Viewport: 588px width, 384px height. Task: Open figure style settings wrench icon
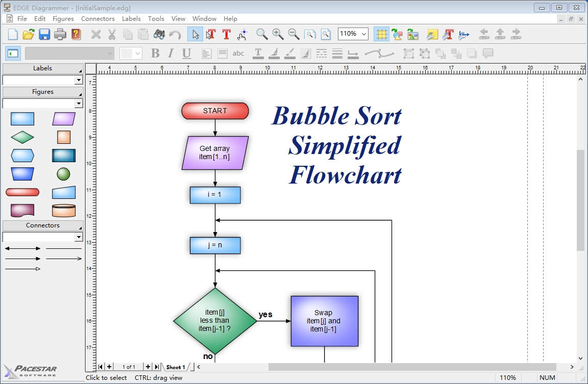pos(432,35)
